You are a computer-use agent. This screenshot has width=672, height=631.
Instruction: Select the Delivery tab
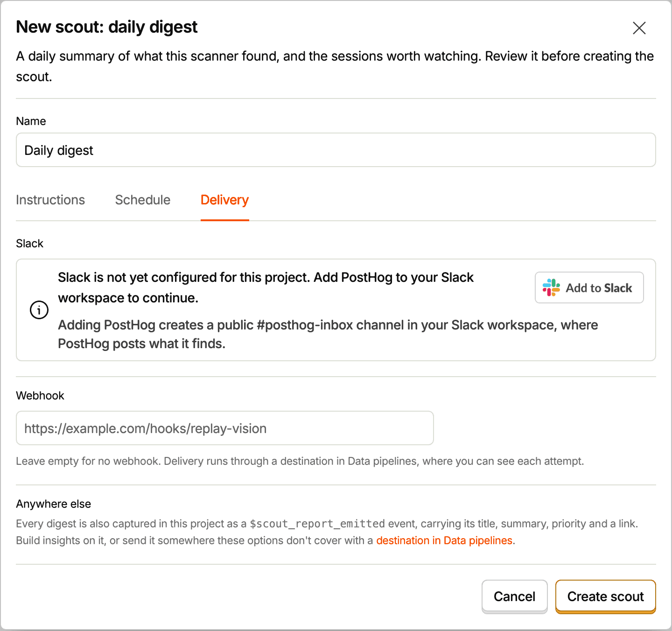(224, 200)
